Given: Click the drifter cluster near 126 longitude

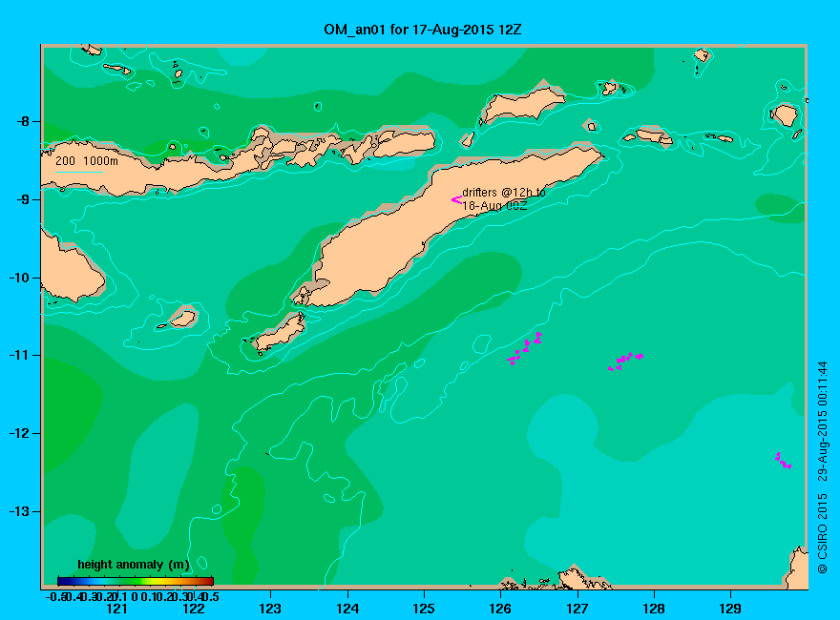Looking at the screenshot, I should pos(525,348).
